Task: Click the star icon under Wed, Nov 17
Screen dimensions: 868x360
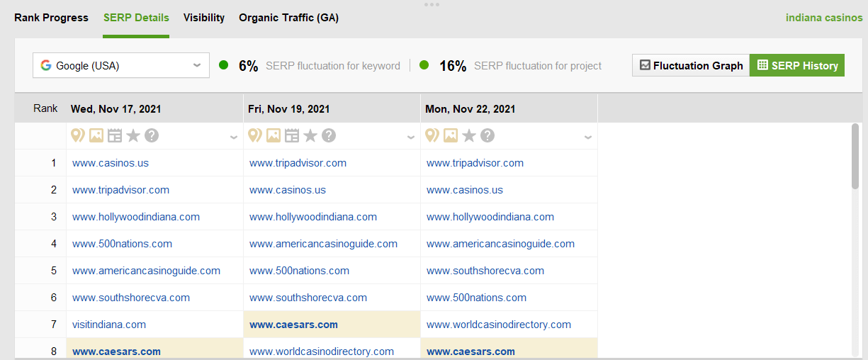Action: pos(133,135)
